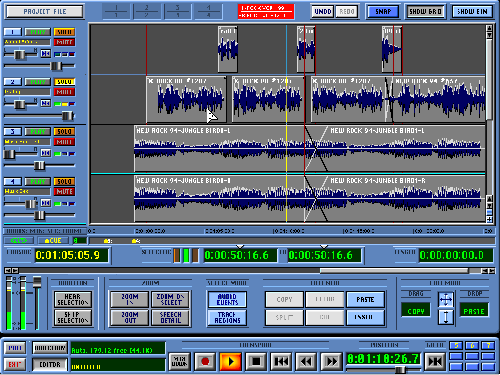Select the 1/1 time division tab
500x375 pixels.
coord(116,12)
